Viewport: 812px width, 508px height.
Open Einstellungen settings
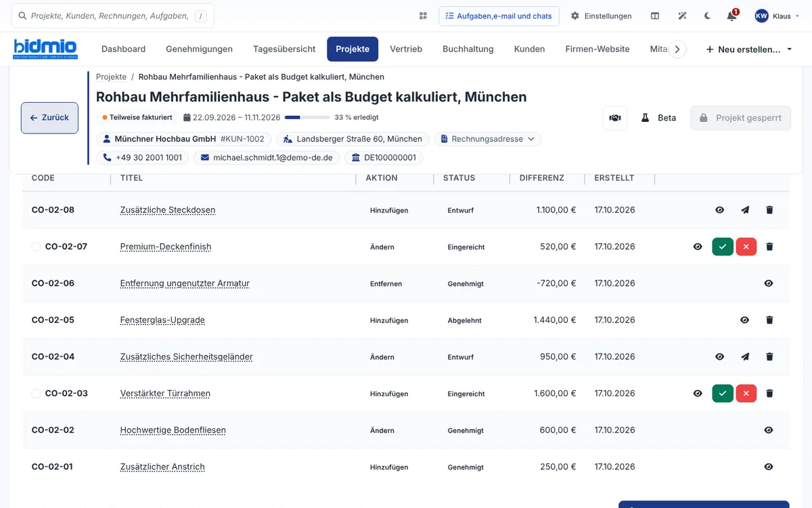[601, 16]
